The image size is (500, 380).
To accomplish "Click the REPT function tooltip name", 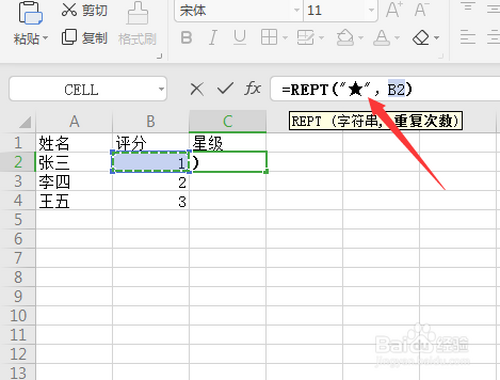I will (306, 121).
